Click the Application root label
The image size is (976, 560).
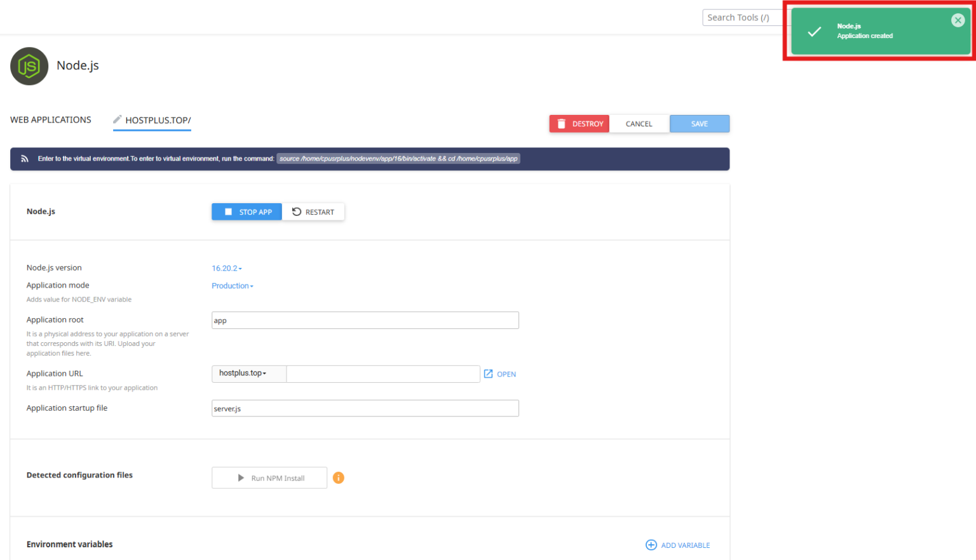[55, 320]
